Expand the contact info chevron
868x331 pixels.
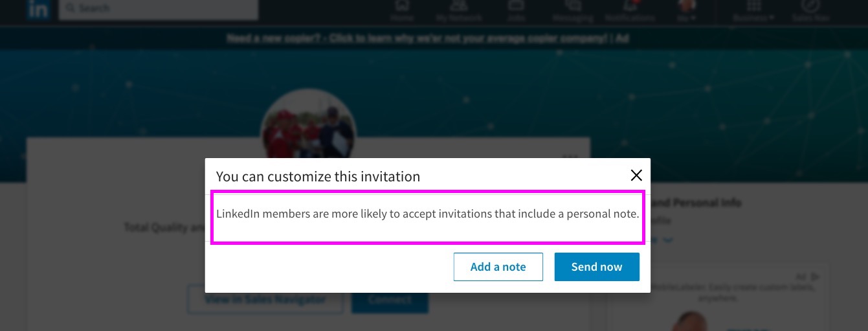[x=668, y=240]
